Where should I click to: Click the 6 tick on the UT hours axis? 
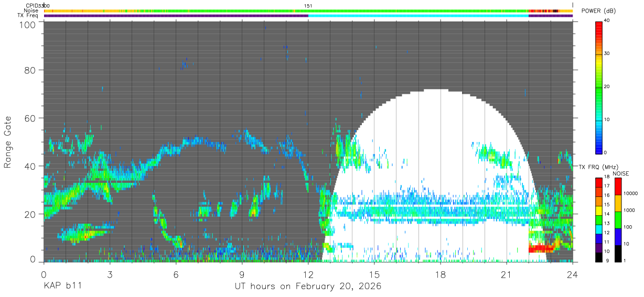tap(176, 274)
